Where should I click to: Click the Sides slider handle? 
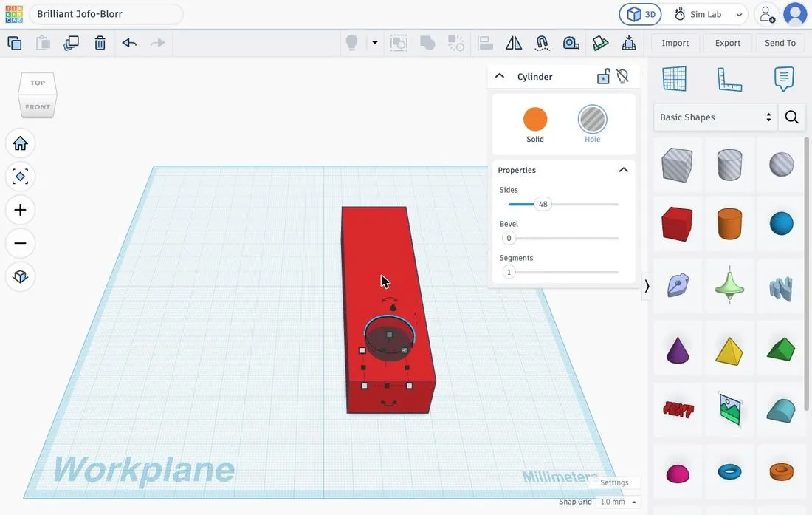coord(543,204)
